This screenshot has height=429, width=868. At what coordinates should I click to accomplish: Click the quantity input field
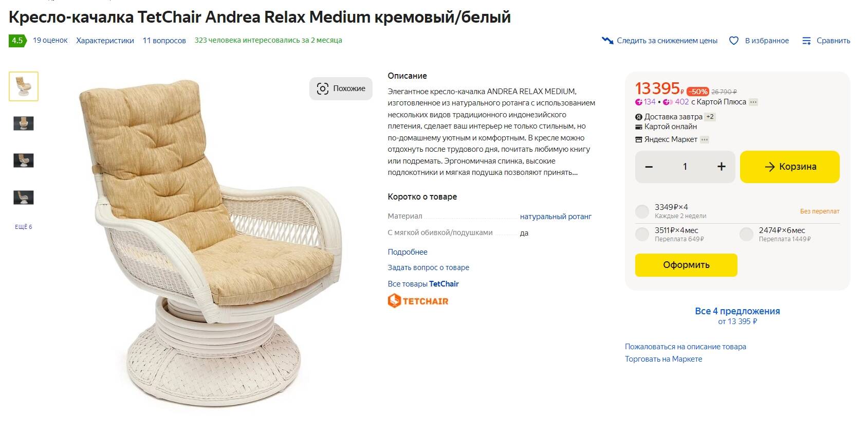click(x=685, y=167)
